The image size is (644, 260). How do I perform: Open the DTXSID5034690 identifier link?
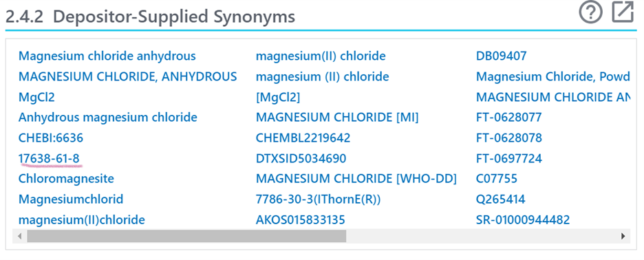[x=301, y=158]
